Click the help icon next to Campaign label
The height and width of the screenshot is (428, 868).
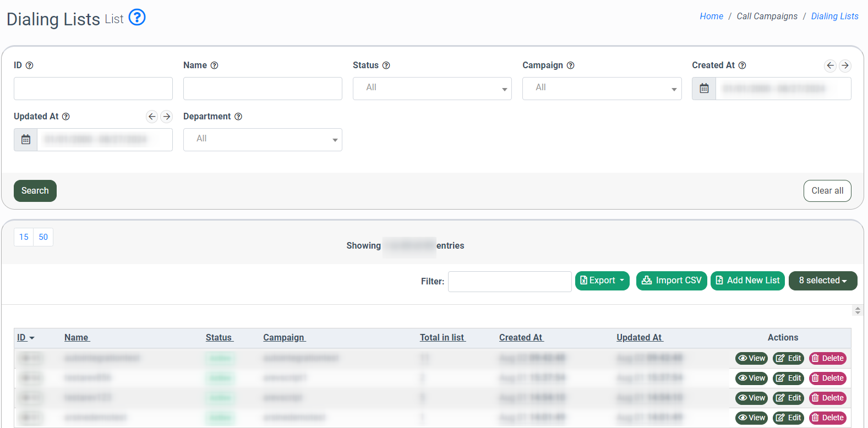(x=571, y=65)
